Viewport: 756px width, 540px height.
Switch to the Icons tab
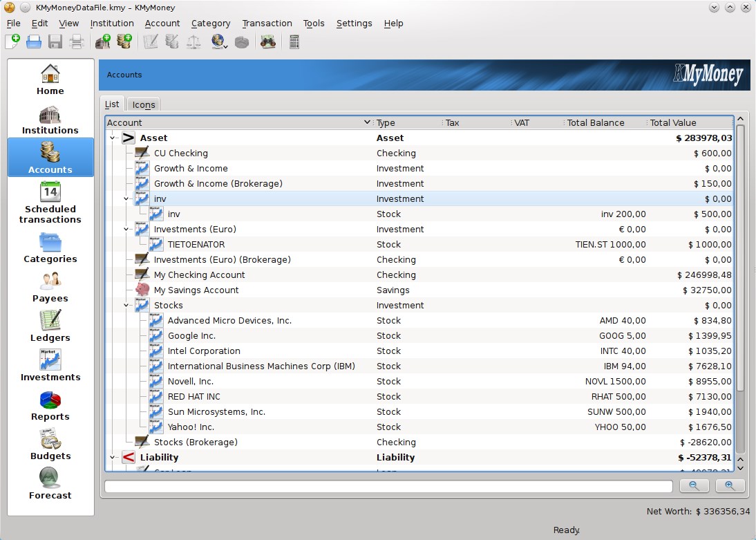144,104
